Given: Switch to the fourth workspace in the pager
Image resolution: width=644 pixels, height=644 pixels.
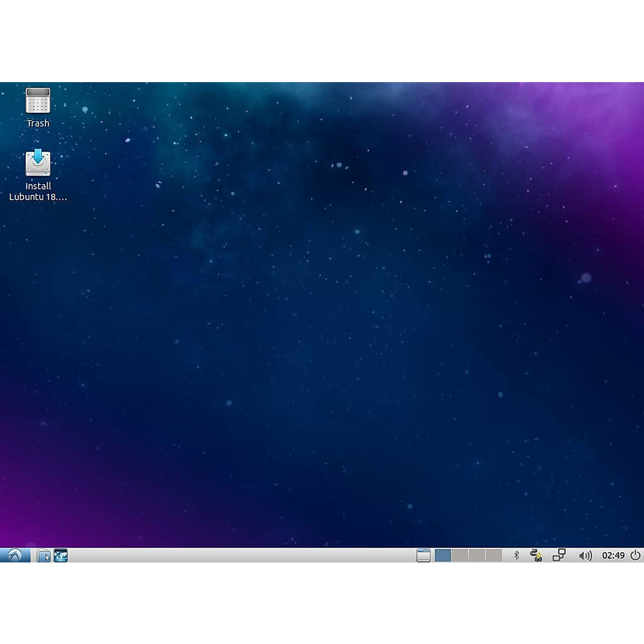Looking at the screenshot, I should (x=493, y=555).
